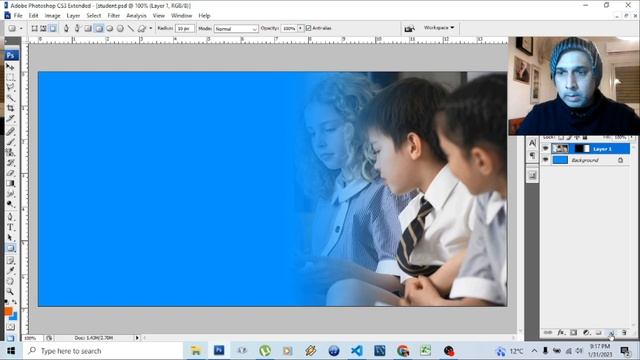640x360 pixels.
Task: Enable Paths mode in options bar
Action: (x=43, y=28)
